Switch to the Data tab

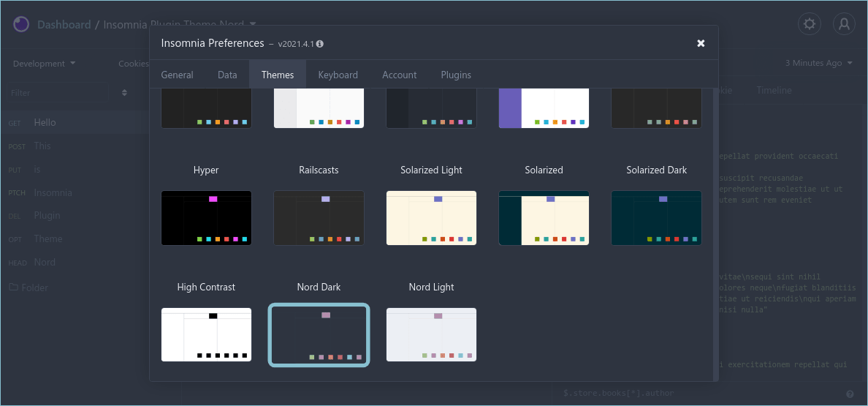point(227,75)
